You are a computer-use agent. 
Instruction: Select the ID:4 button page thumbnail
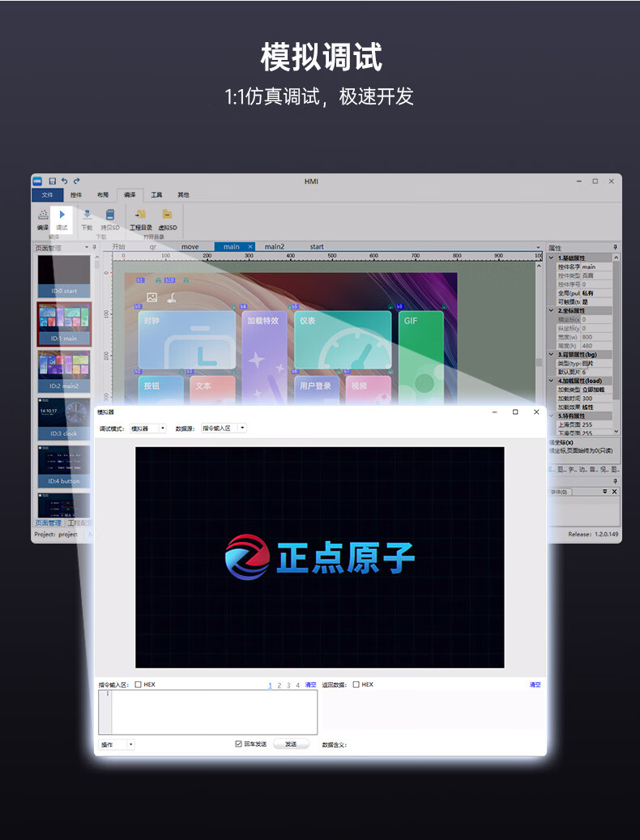coord(64,466)
